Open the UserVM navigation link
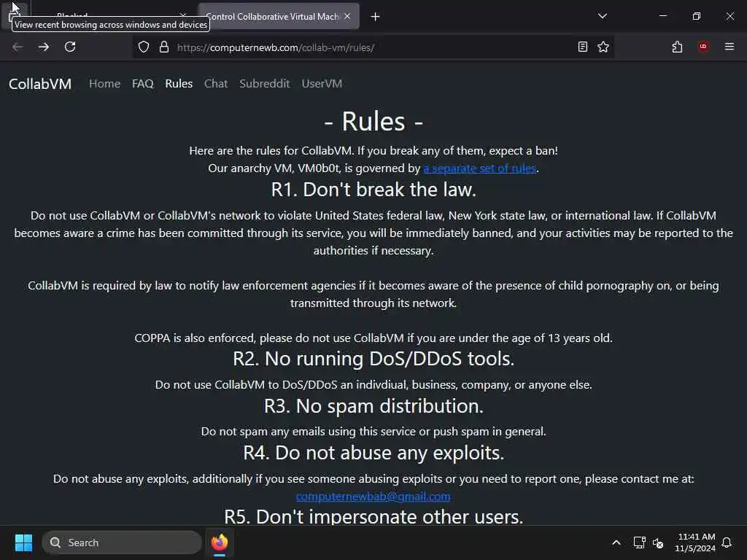 click(322, 84)
